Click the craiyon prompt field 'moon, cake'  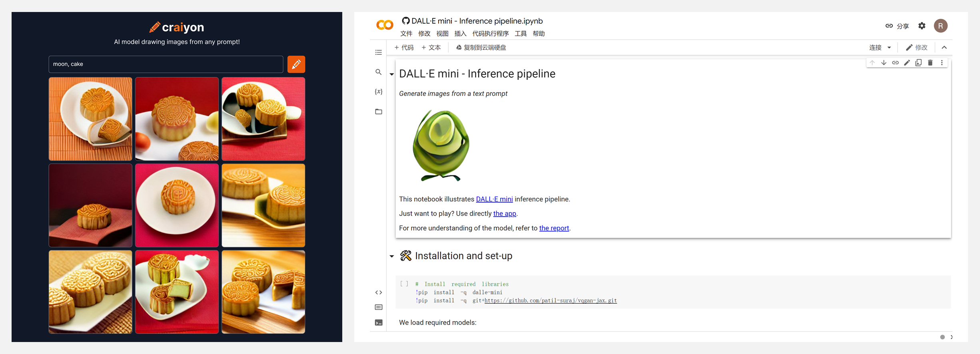pos(166,64)
